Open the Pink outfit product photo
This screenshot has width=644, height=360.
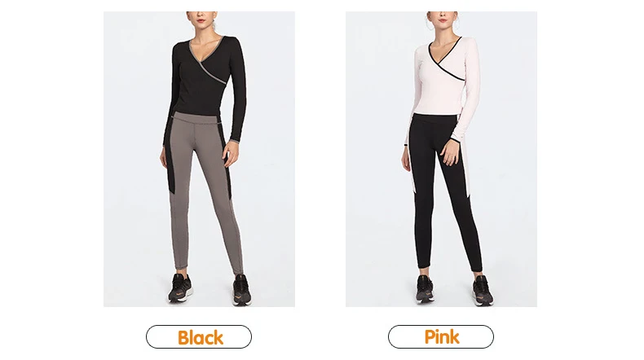441,160
